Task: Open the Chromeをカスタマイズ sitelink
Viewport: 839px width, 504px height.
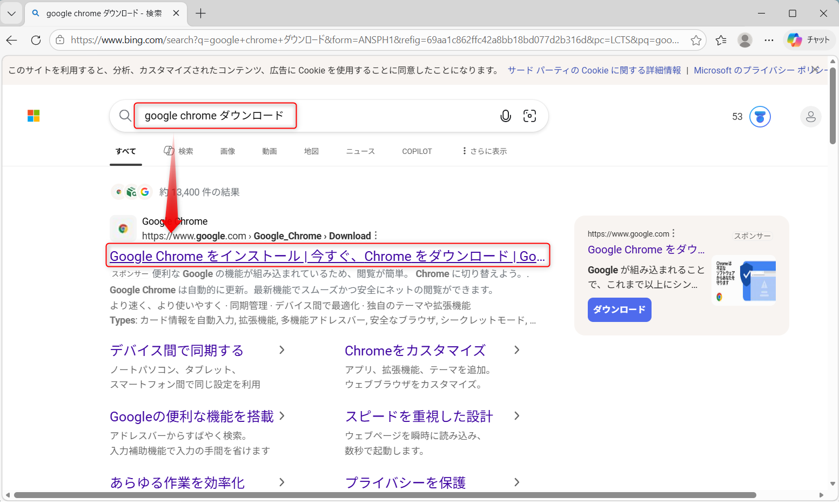Action: [415, 351]
